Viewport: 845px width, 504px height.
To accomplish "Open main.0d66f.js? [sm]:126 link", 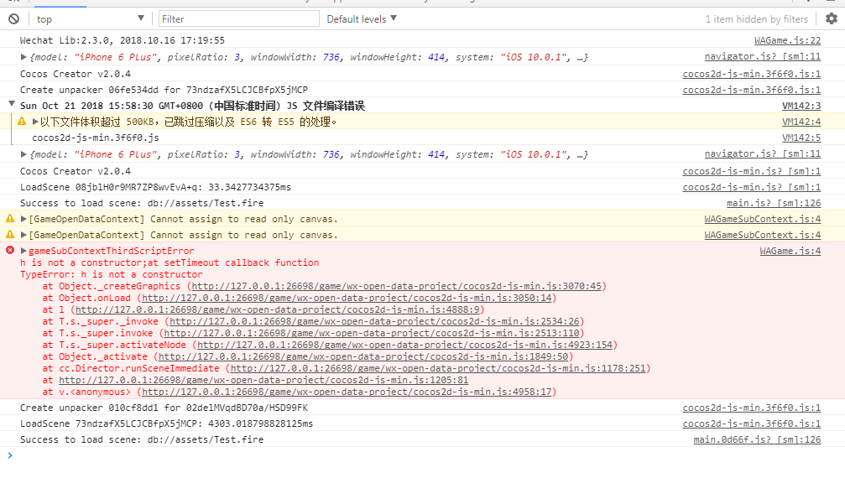I will (757, 440).
